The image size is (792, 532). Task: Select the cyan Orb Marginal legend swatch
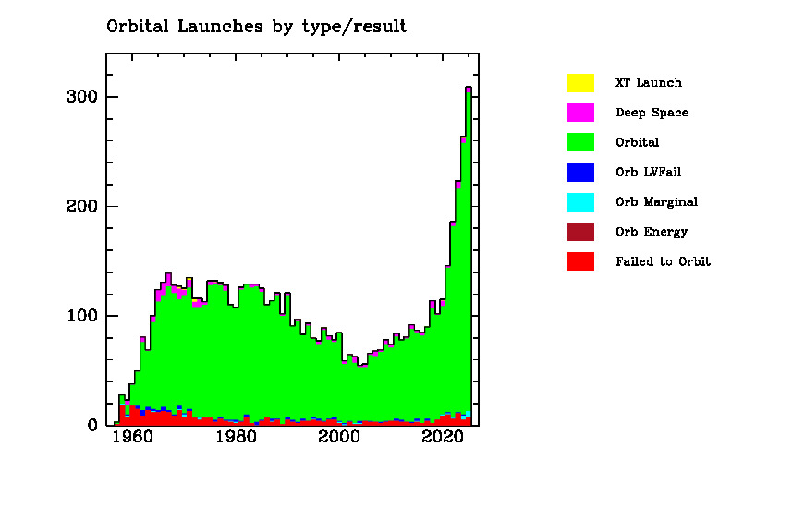click(x=579, y=201)
